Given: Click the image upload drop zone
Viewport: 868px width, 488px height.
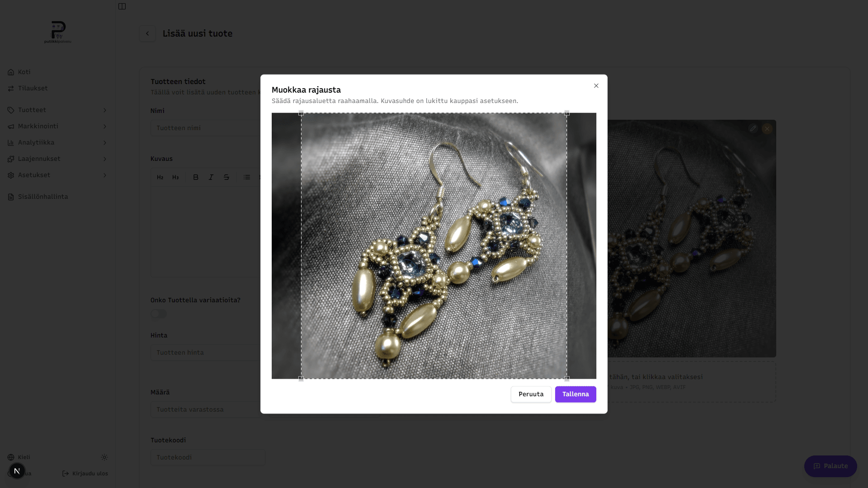Looking at the screenshot, I should click(x=692, y=382).
